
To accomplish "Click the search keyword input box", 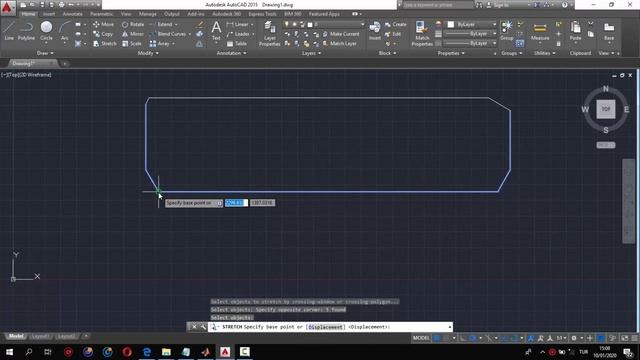I will (438, 5).
